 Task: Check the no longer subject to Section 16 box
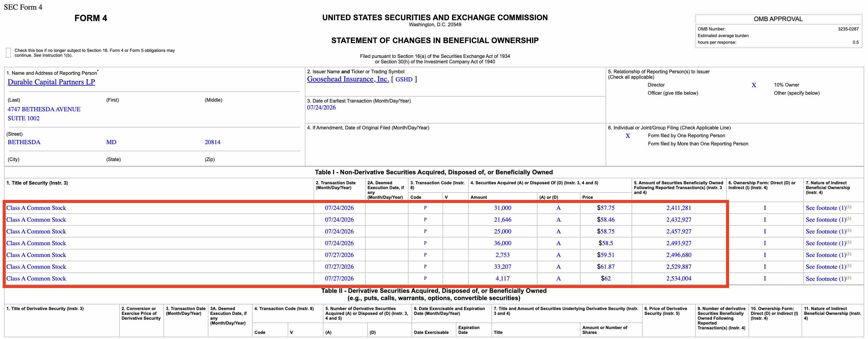[x=8, y=52]
